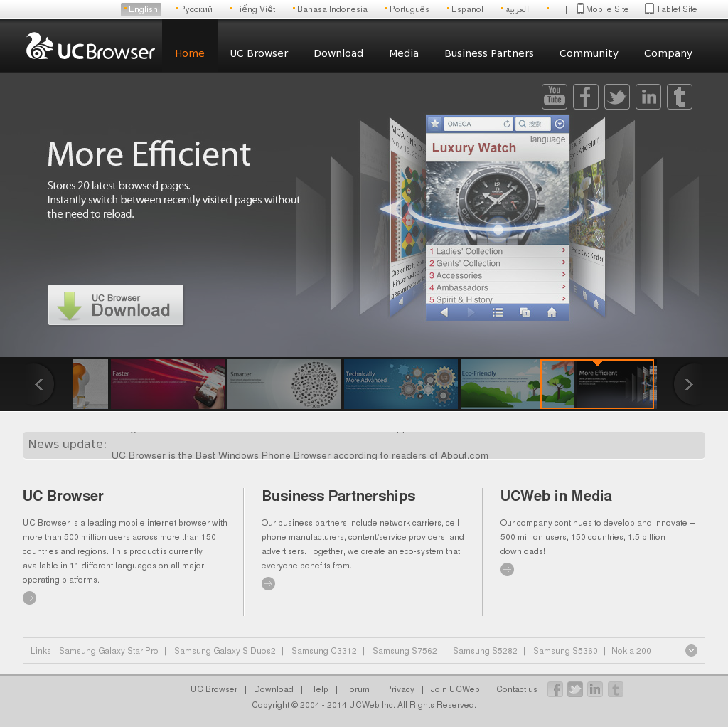728x727 pixels.
Task: Click the Facebook icon in the banner
Action: coord(585,97)
